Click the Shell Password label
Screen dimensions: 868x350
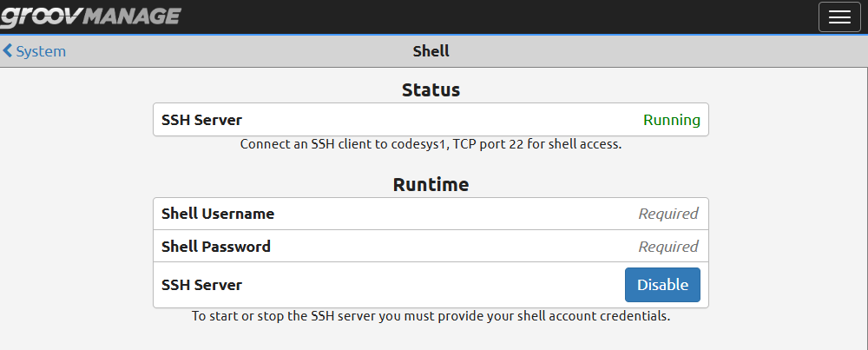(x=216, y=247)
